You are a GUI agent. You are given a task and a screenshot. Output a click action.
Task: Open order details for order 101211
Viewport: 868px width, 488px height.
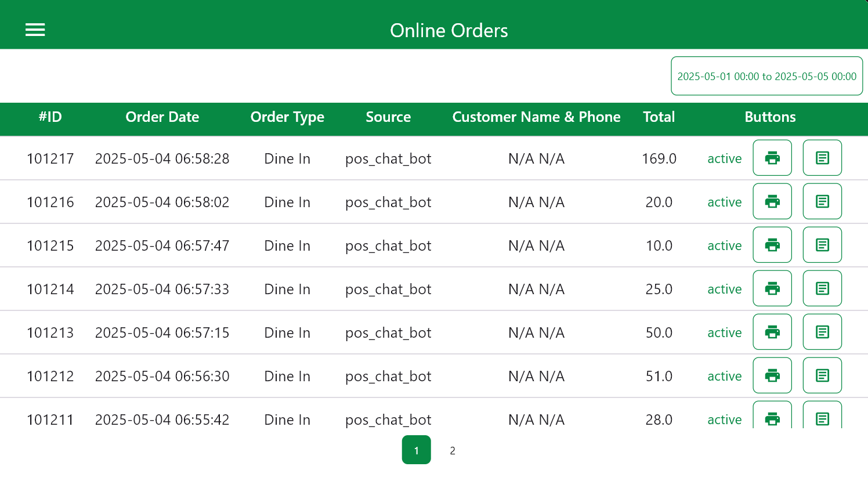coord(822,418)
